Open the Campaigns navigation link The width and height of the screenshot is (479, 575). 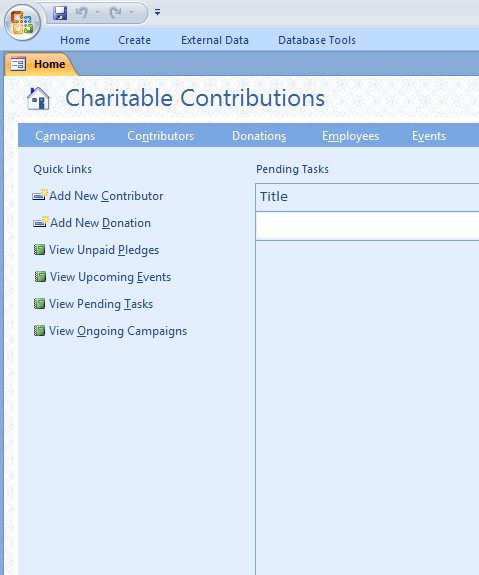(x=65, y=136)
